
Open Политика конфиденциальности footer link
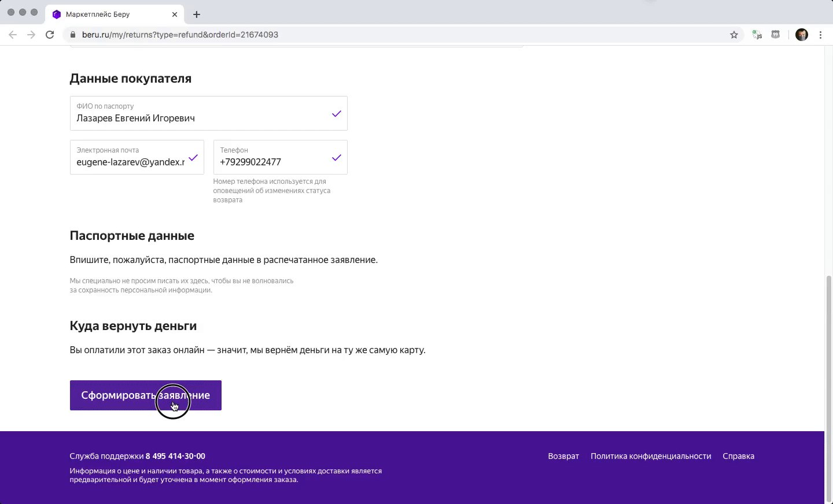click(x=651, y=456)
